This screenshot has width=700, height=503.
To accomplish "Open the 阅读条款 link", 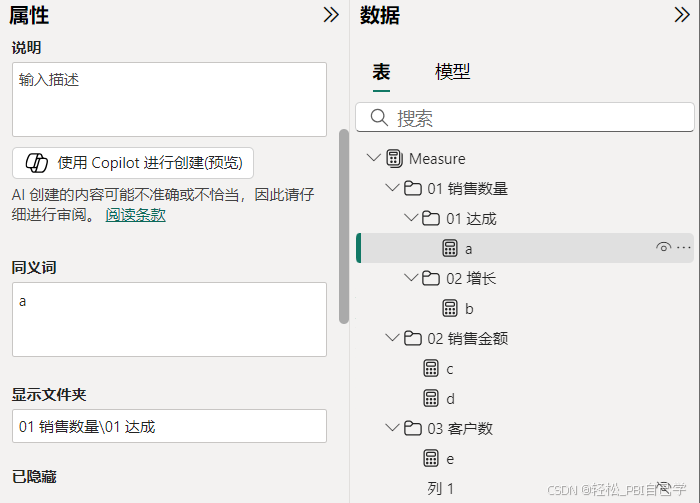I will point(135,215).
